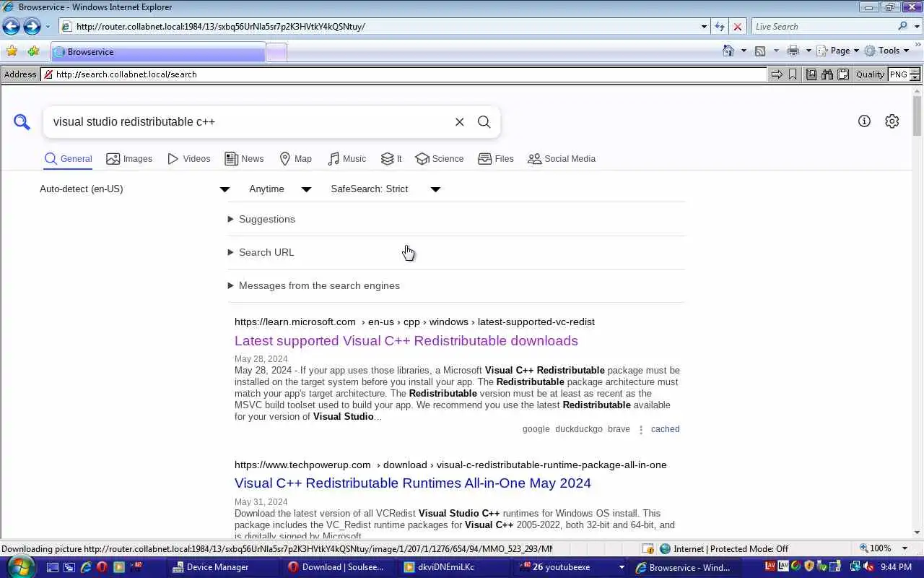This screenshot has width=924, height=578.
Task: Click the Home page house icon
Action: click(728, 51)
